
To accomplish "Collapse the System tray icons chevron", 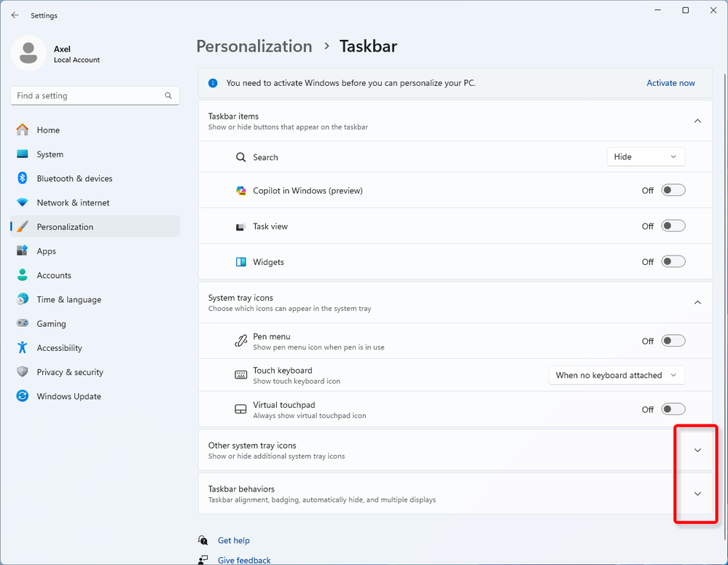I will pyautogui.click(x=697, y=302).
